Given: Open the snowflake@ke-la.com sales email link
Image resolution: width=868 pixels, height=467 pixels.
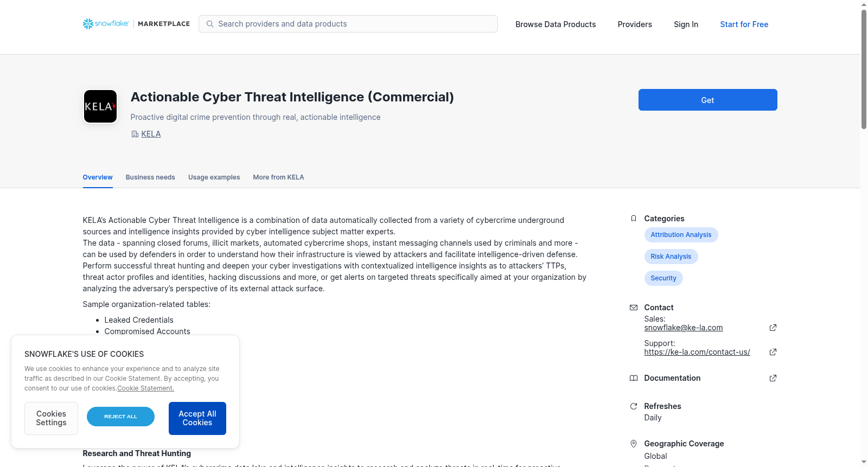Looking at the screenshot, I should pos(684,328).
